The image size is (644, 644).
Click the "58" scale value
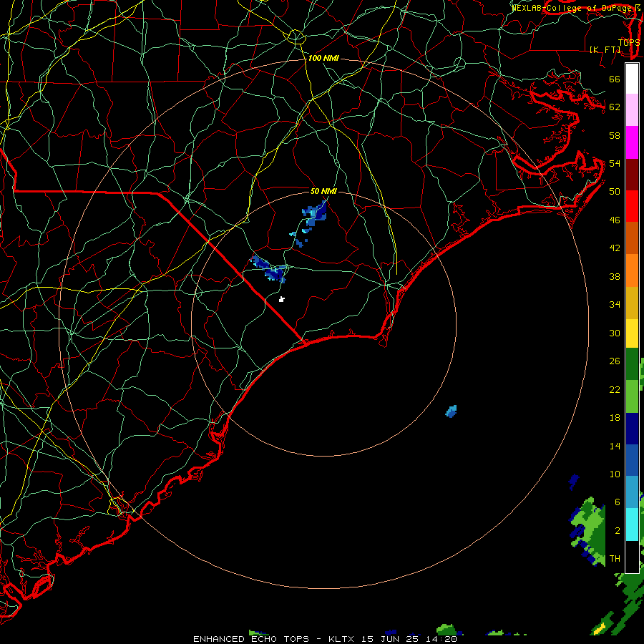coord(615,135)
